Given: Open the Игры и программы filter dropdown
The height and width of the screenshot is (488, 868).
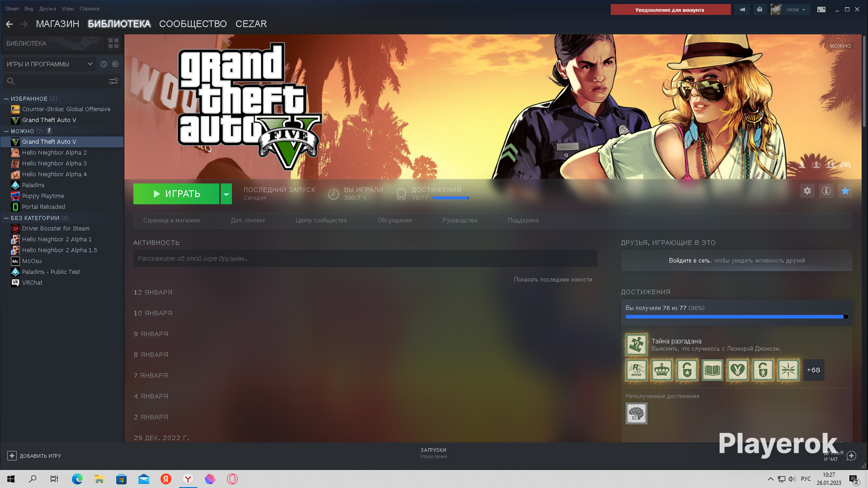Looking at the screenshot, I should coord(49,64).
